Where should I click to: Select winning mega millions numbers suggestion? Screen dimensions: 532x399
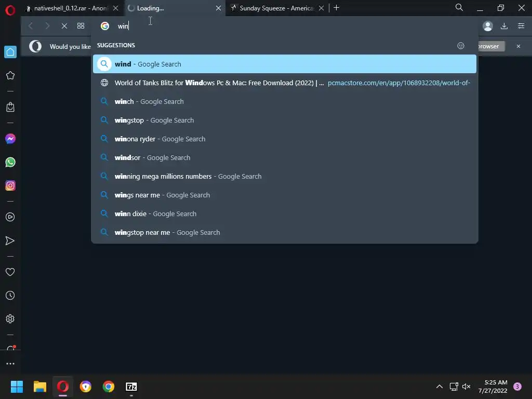click(x=284, y=176)
